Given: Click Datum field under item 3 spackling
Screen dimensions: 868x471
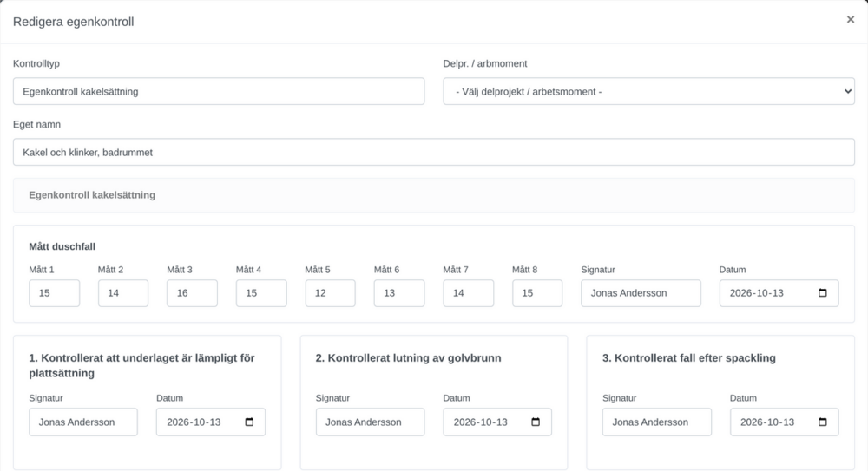Looking at the screenshot, I should pyautogui.click(x=784, y=422).
